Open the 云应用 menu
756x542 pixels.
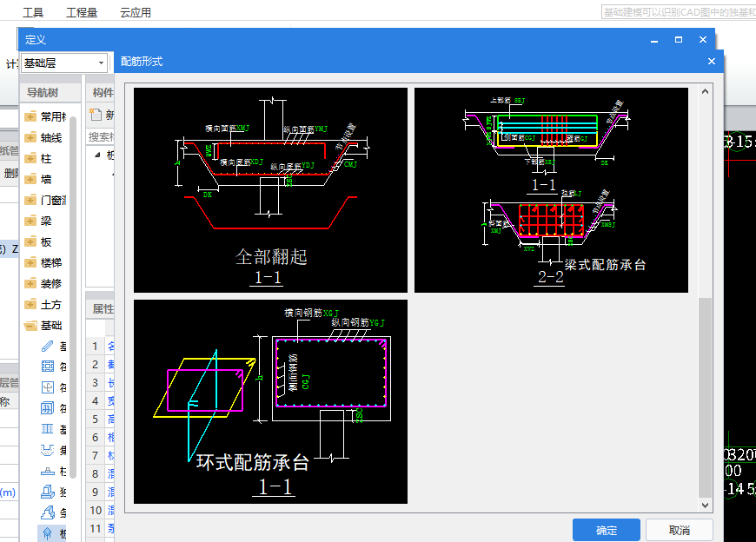coord(136,12)
